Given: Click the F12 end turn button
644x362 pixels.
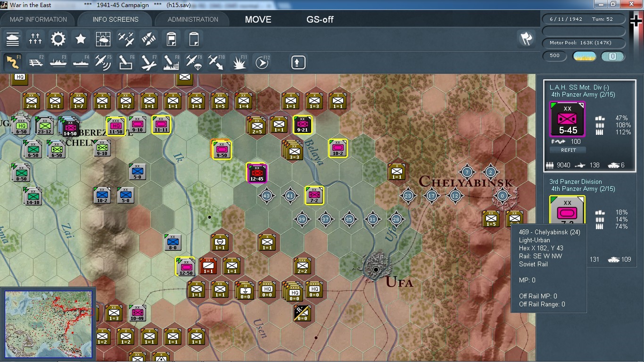Looking at the screenshot, I should tap(262, 62).
